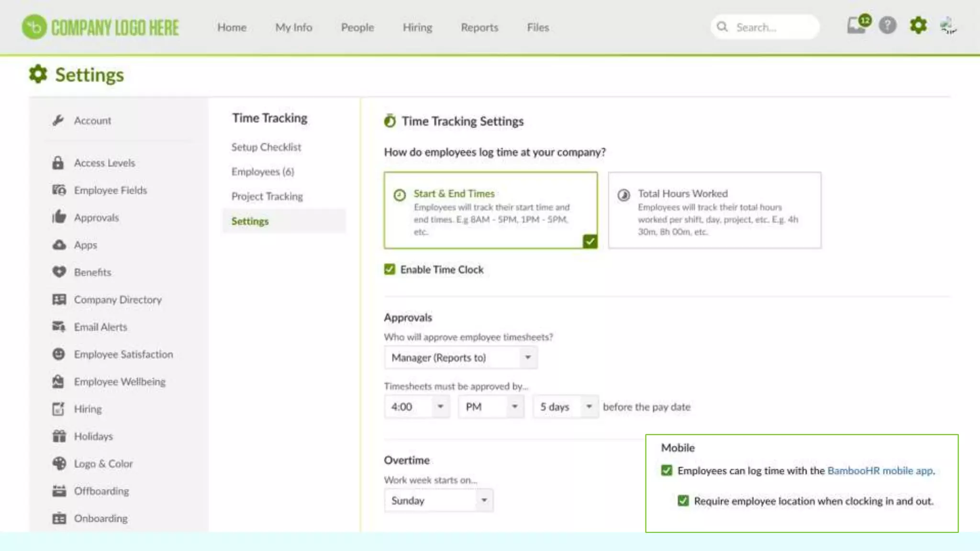
Task: Click the company logo icon
Action: 34,27
